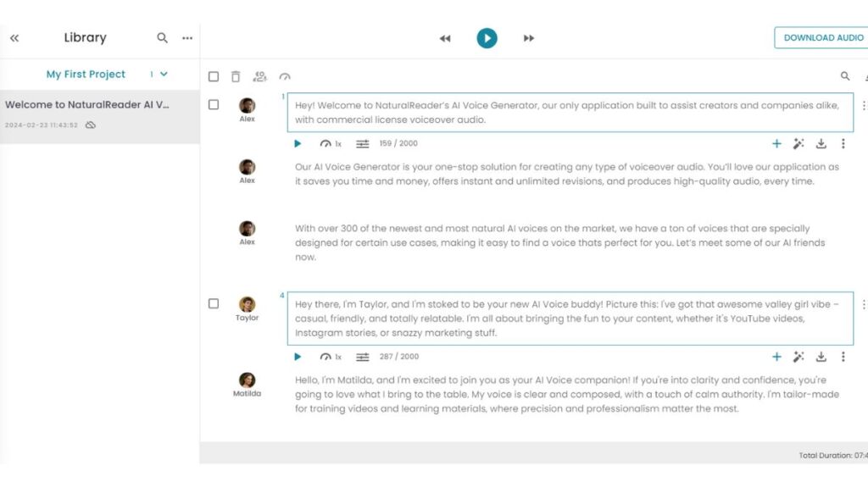
Task: Open the three-dot menu beside the Library search
Action: click(187, 37)
